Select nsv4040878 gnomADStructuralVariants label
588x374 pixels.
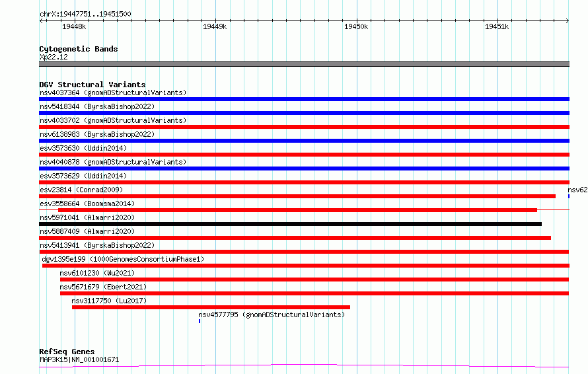click(113, 162)
